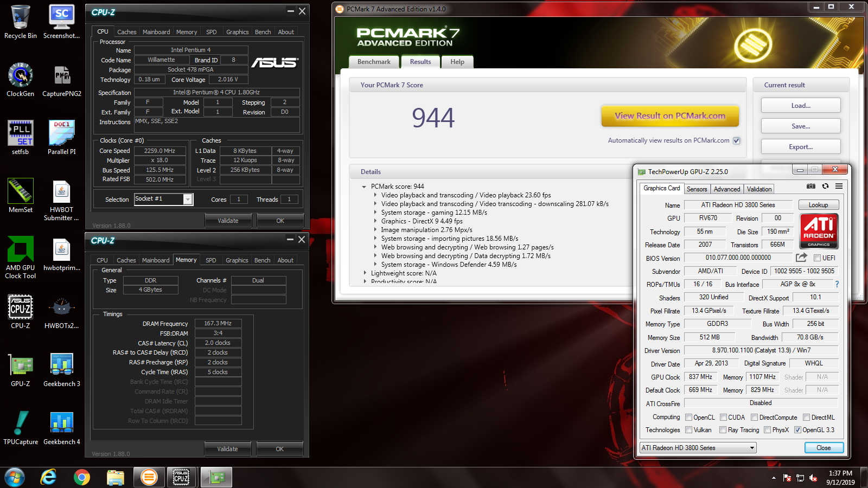The width and height of the screenshot is (868, 488).
Task: Open Mainboard tab in top CPU-Z window
Action: coord(156,32)
